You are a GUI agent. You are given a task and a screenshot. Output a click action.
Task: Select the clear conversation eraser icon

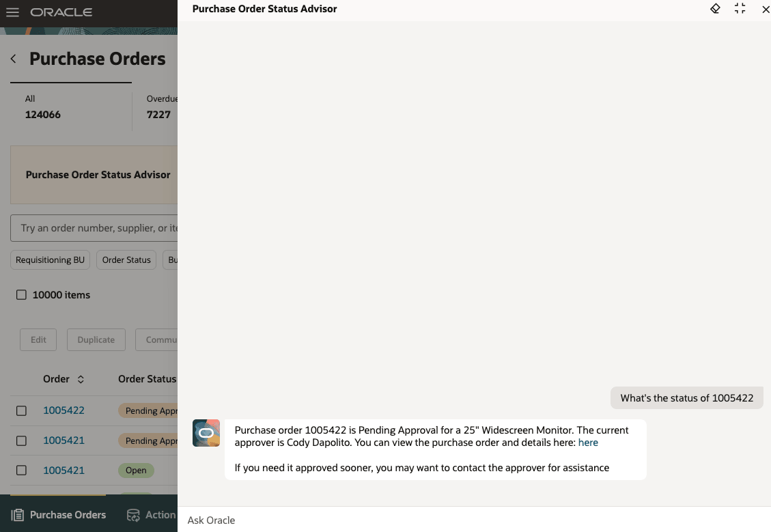point(715,9)
